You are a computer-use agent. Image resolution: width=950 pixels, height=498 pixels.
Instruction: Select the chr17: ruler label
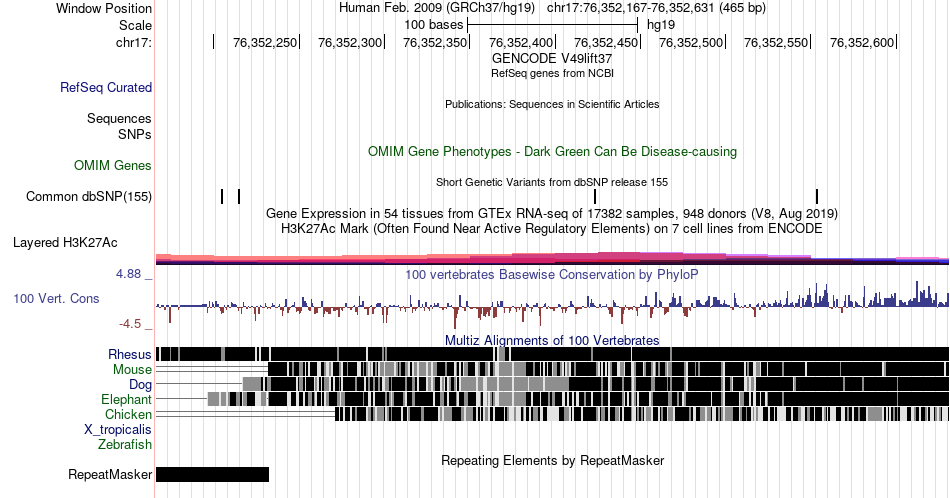pos(134,42)
